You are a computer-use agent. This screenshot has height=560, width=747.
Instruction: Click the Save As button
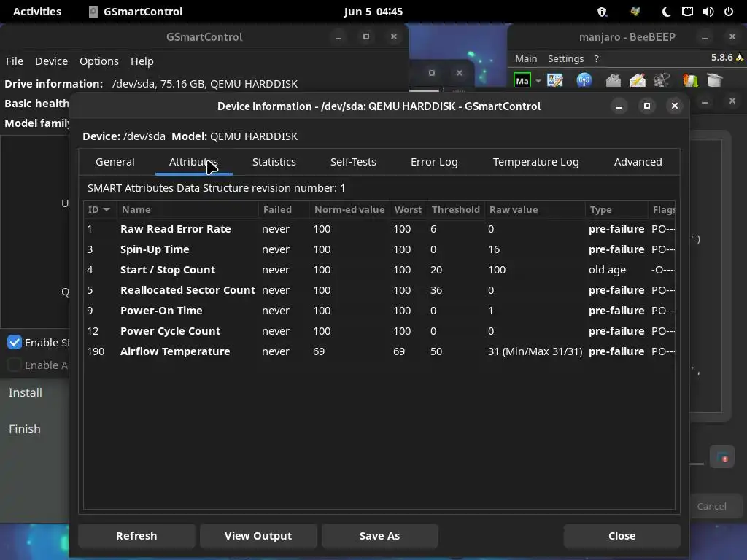tap(379, 536)
